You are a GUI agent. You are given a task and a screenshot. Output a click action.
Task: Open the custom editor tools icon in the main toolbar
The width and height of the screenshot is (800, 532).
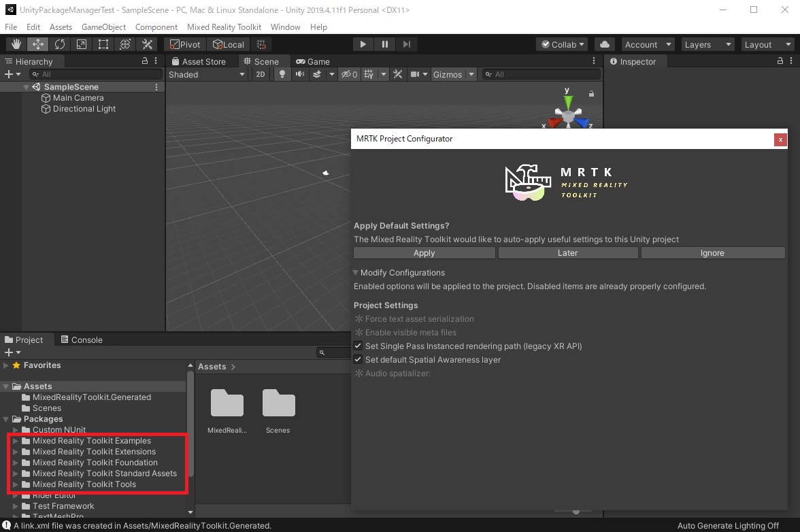(147, 44)
